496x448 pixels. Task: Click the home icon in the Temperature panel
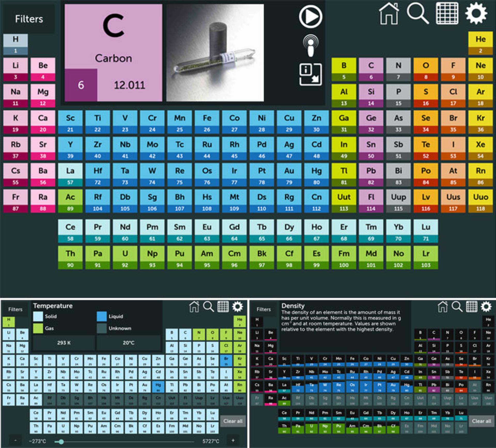tap(194, 307)
